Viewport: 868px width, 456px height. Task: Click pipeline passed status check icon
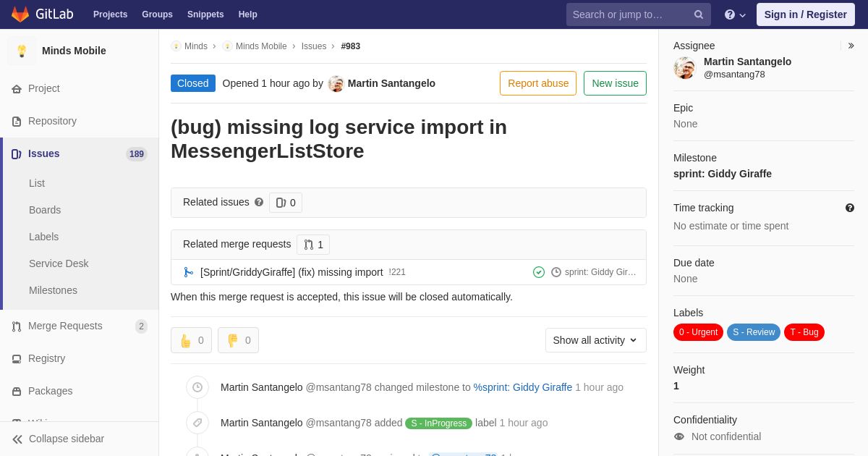539,272
